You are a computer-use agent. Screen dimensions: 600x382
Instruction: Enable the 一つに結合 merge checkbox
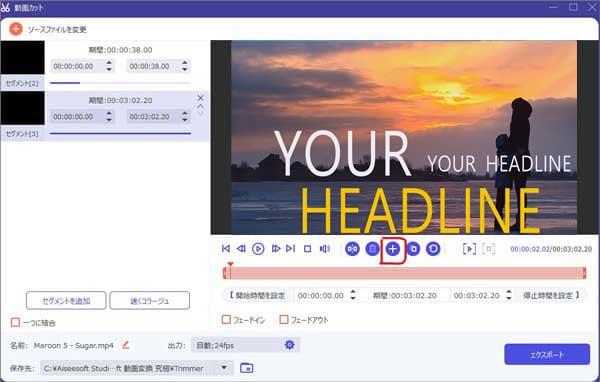click(x=15, y=322)
